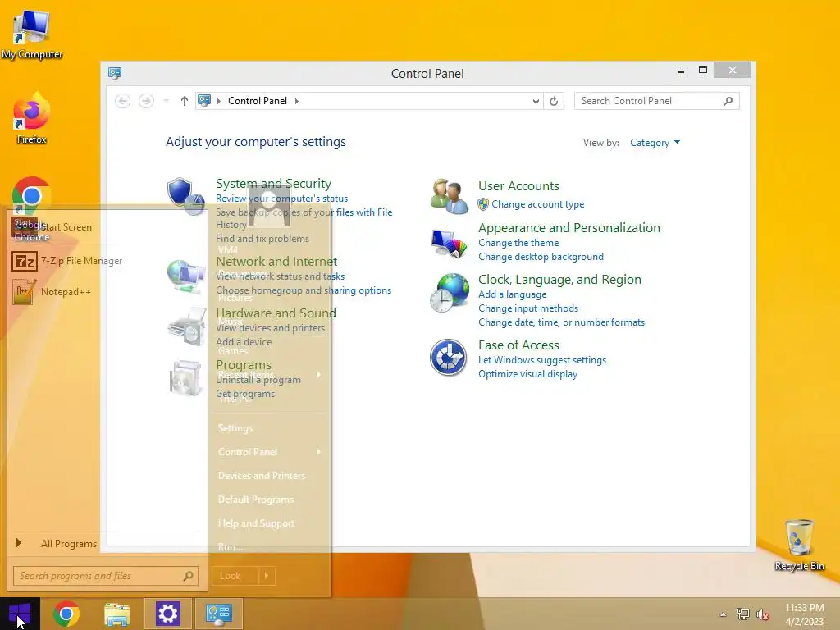Choose Run... in the Start menu

(230, 546)
